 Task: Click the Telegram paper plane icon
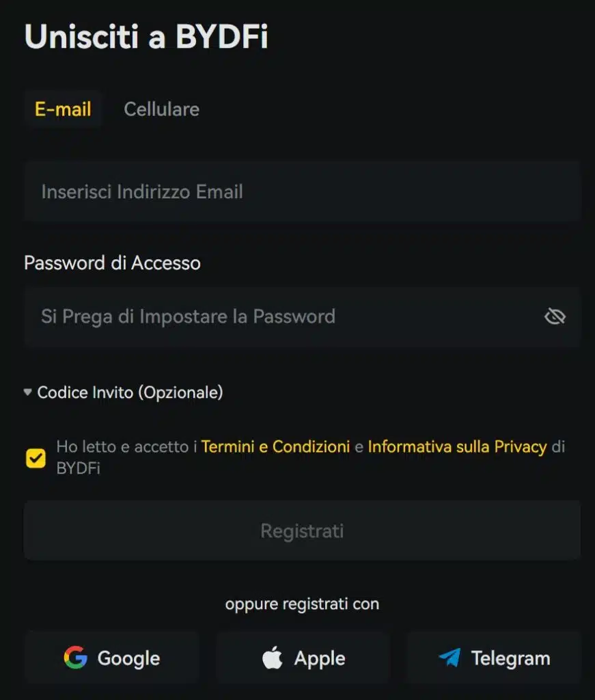point(450,658)
